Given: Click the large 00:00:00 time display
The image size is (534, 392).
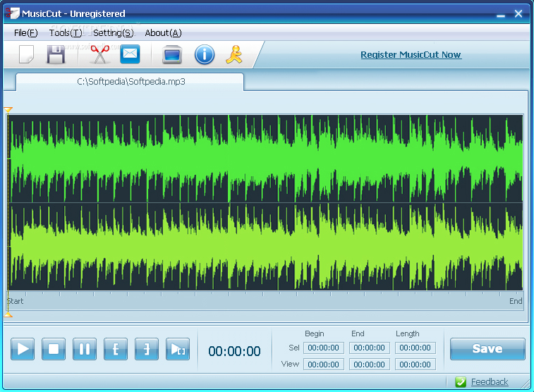Looking at the screenshot, I should coord(234,351).
